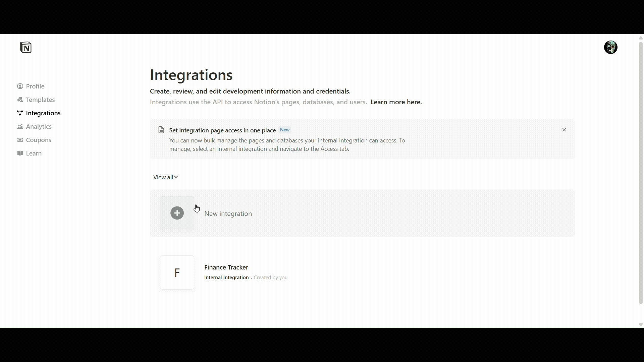Open the Finance Tracker integration
644x362 pixels.
click(x=226, y=267)
